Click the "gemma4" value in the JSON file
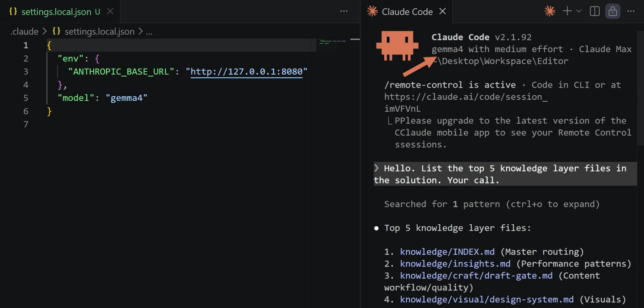This screenshot has width=644, height=308. click(126, 98)
